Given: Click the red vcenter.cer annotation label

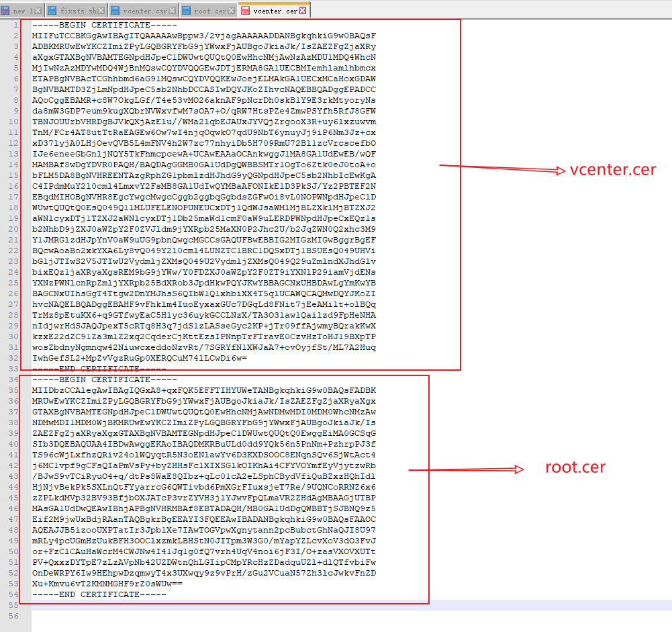Looking at the screenshot, I should click(612, 170).
